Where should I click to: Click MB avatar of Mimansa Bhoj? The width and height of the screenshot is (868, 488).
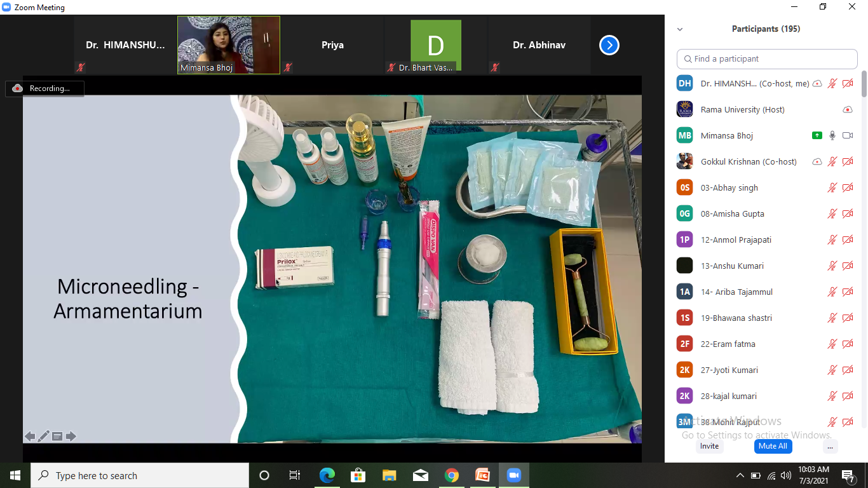click(684, 135)
